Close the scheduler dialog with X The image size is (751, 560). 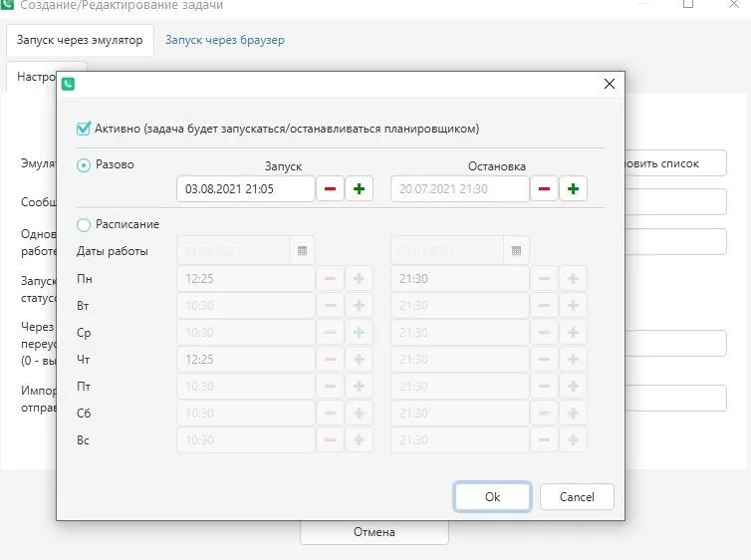tap(610, 84)
